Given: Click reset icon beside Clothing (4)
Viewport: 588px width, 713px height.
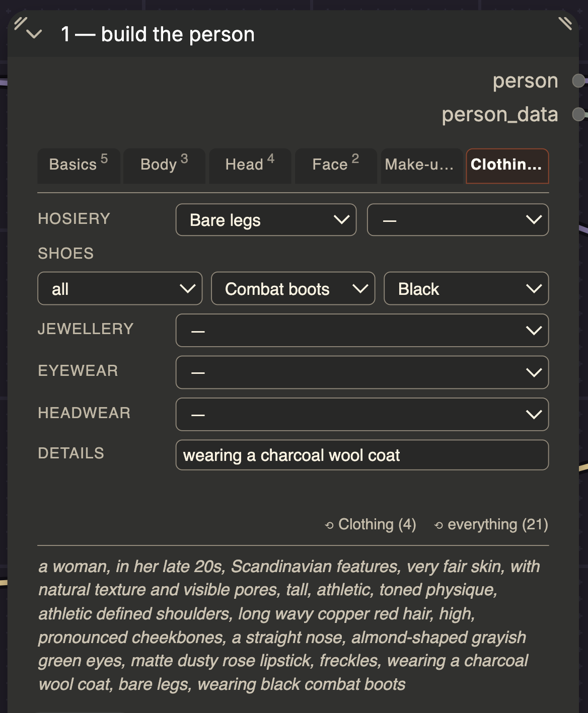Looking at the screenshot, I should (x=329, y=525).
